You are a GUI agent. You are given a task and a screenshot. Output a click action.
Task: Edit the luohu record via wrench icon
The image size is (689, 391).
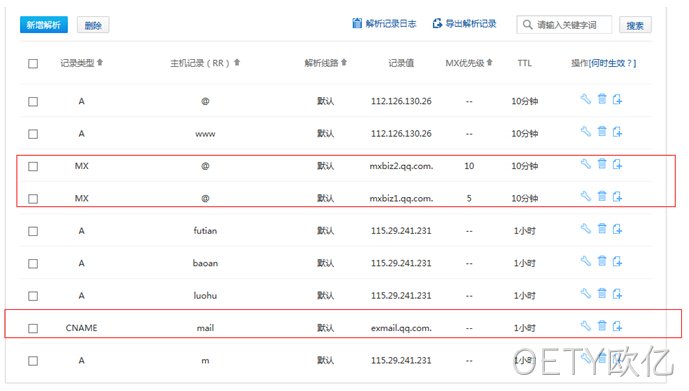click(x=586, y=293)
